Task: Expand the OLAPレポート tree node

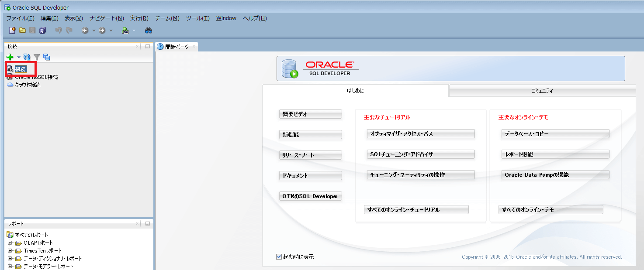Action: pyautogui.click(x=10, y=243)
